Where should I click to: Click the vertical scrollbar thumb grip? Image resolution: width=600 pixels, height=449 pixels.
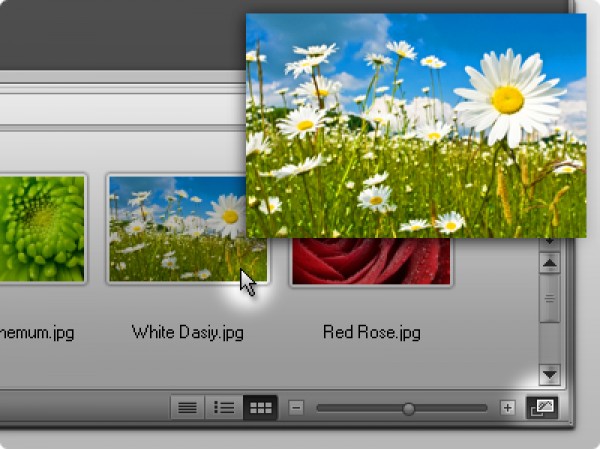pyautogui.click(x=550, y=298)
